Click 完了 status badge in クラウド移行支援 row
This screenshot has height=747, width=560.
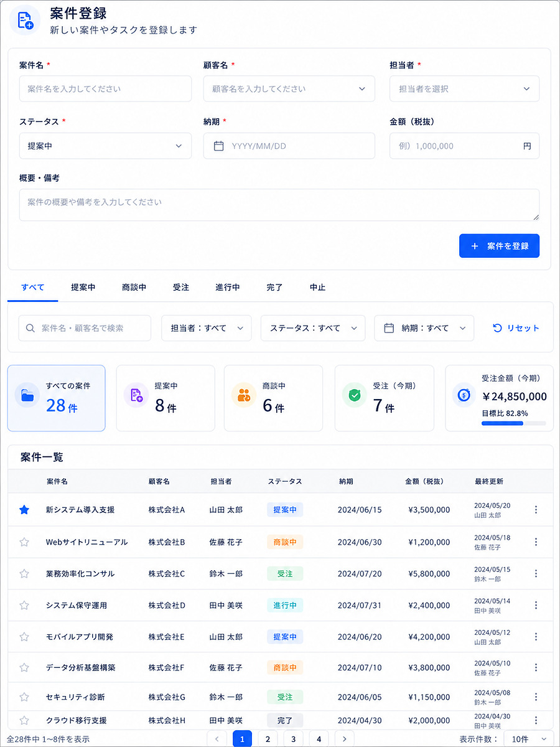285,720
